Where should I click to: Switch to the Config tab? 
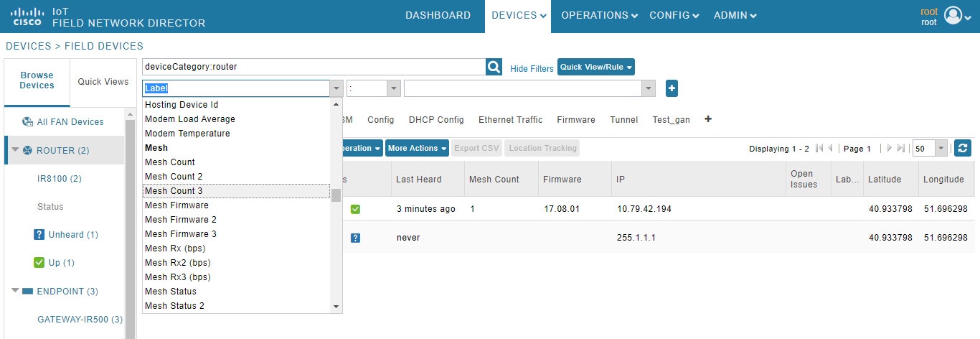381,120
